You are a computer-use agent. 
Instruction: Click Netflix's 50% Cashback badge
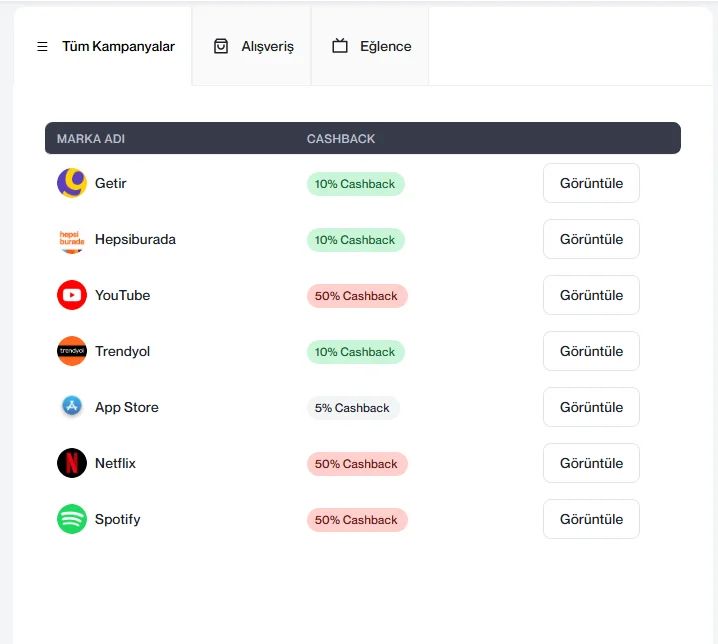[357, 464]
